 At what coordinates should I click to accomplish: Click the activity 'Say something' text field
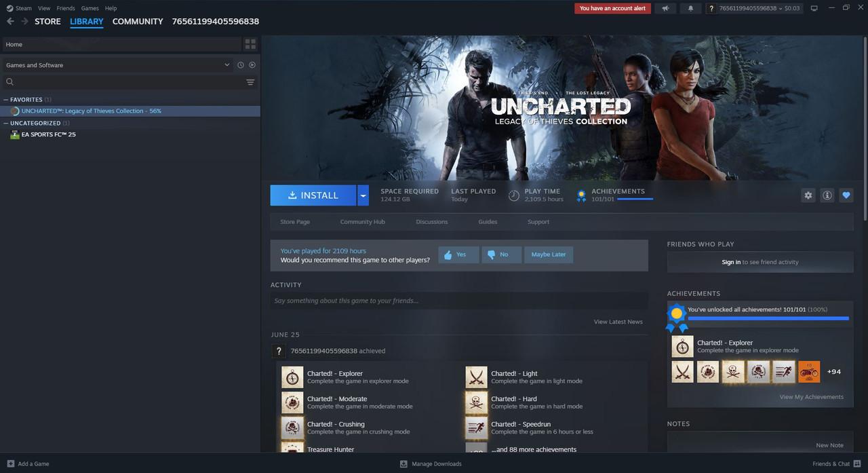[459, 301]
